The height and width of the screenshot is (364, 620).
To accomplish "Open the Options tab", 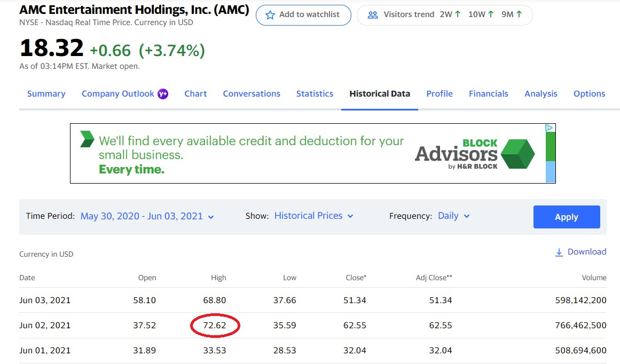I will [589, 93].
